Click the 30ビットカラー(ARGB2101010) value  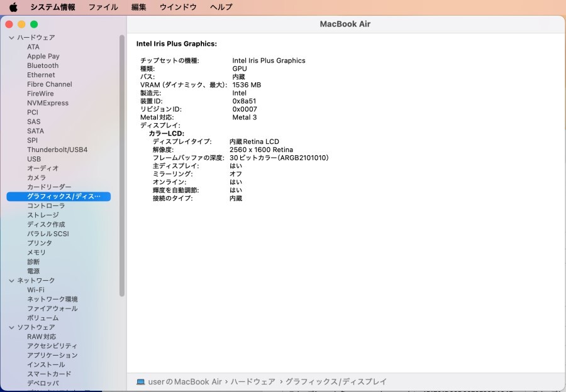(x=279, y=158)
